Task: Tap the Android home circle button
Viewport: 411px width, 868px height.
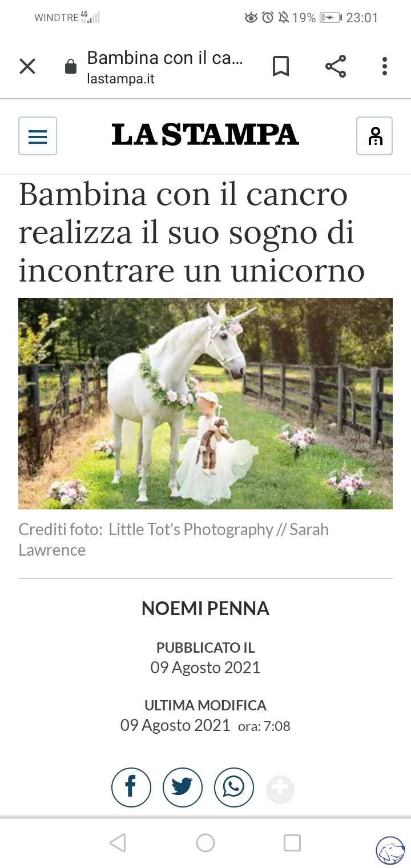Action: click(x=205, y=843)
